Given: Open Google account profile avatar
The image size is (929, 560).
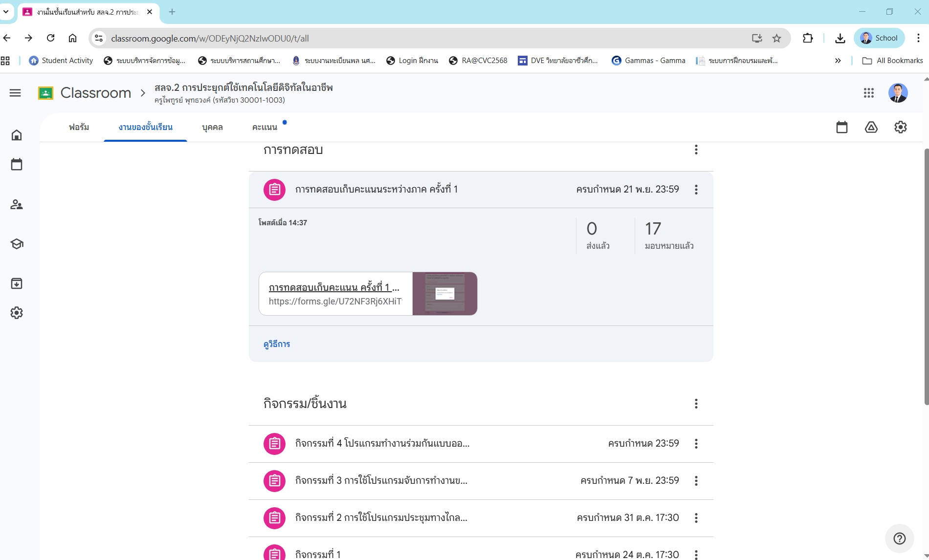Looking at the screenshot, I should coord(898,93).
